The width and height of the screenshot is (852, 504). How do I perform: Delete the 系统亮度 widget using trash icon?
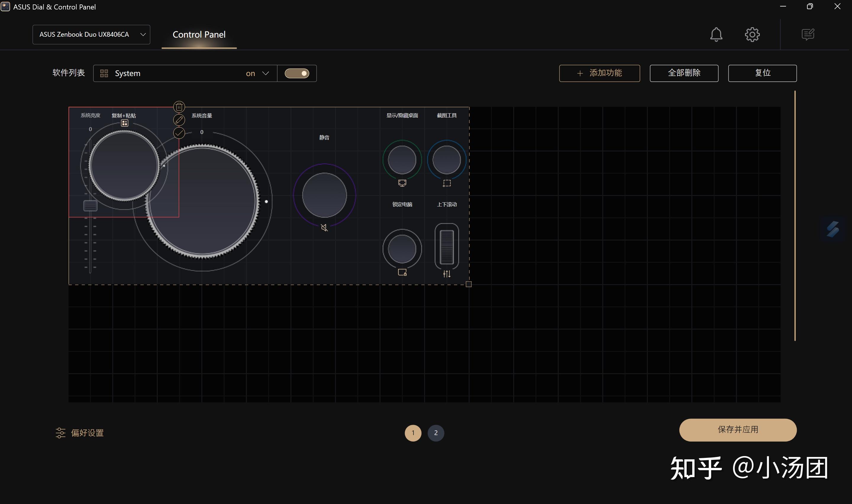point(179,107)
